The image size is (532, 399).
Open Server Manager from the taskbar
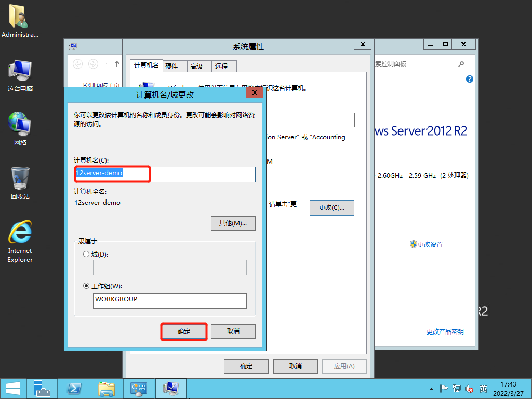tap(42, 389)
